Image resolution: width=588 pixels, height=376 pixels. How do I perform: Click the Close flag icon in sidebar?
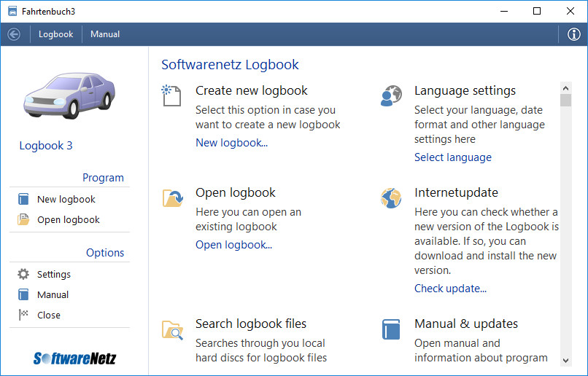click(x=23, y=315)
